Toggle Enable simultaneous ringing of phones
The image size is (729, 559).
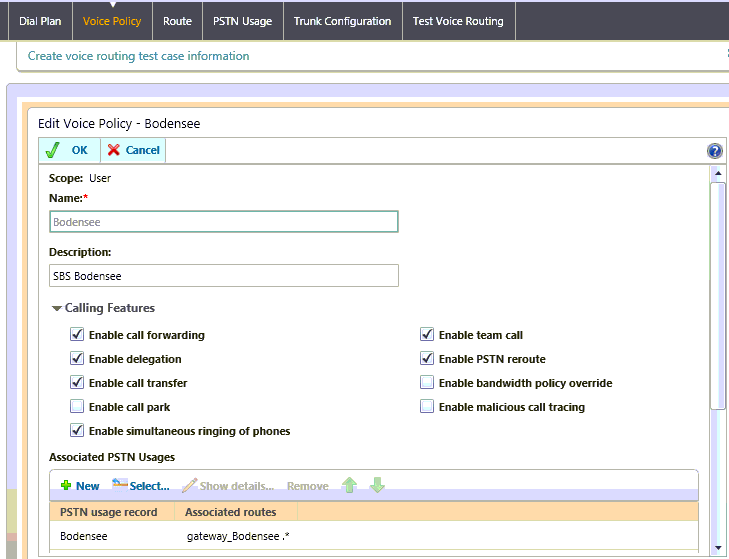(x=77, y=431)
